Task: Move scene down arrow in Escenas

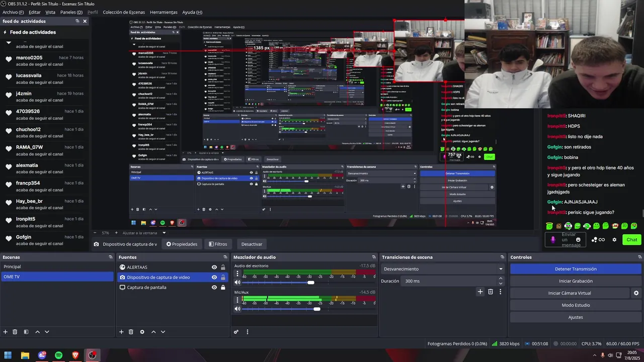Action: (47, 332)
